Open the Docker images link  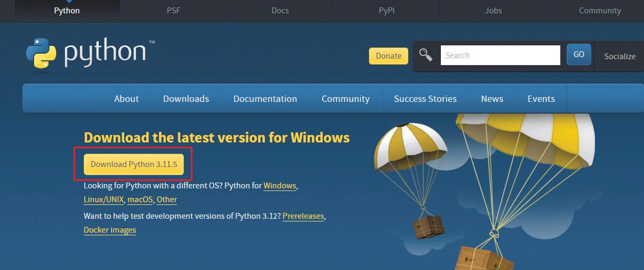[110, 230]
